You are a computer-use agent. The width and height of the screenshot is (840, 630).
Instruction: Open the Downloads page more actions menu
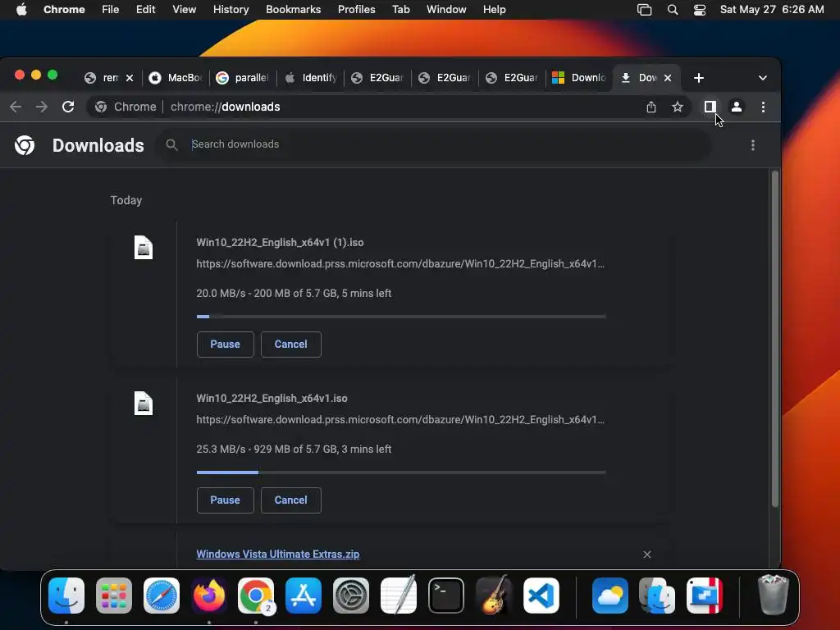pos(753,145)
